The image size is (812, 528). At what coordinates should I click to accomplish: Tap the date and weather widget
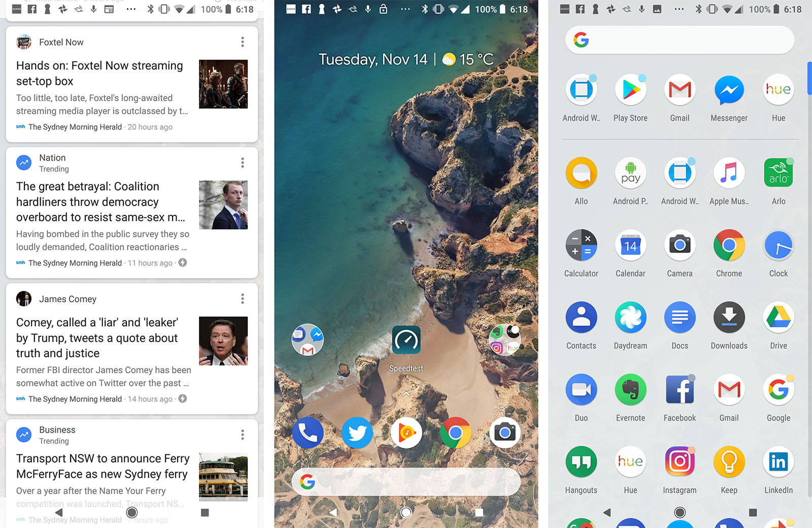[x=406, y=59]
